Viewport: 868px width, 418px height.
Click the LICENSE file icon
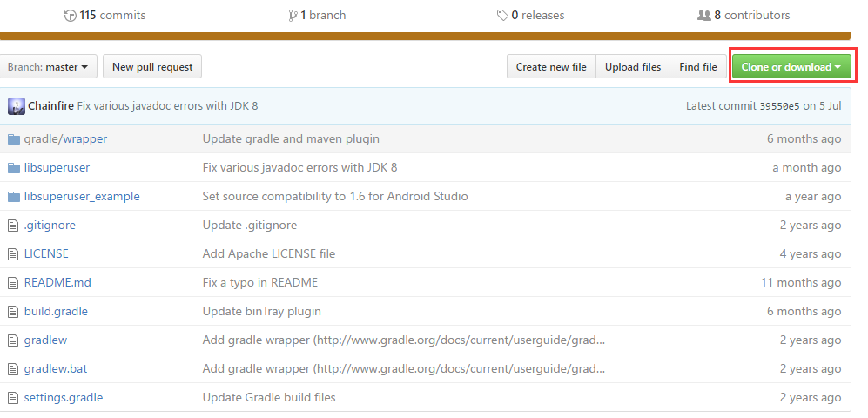pos(13,254)
